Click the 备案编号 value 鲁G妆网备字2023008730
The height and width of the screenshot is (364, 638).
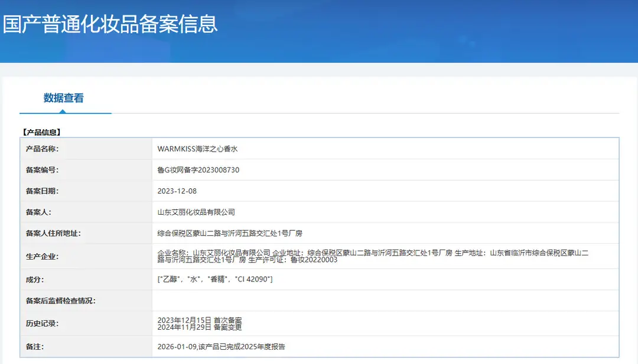pos(198,170)
